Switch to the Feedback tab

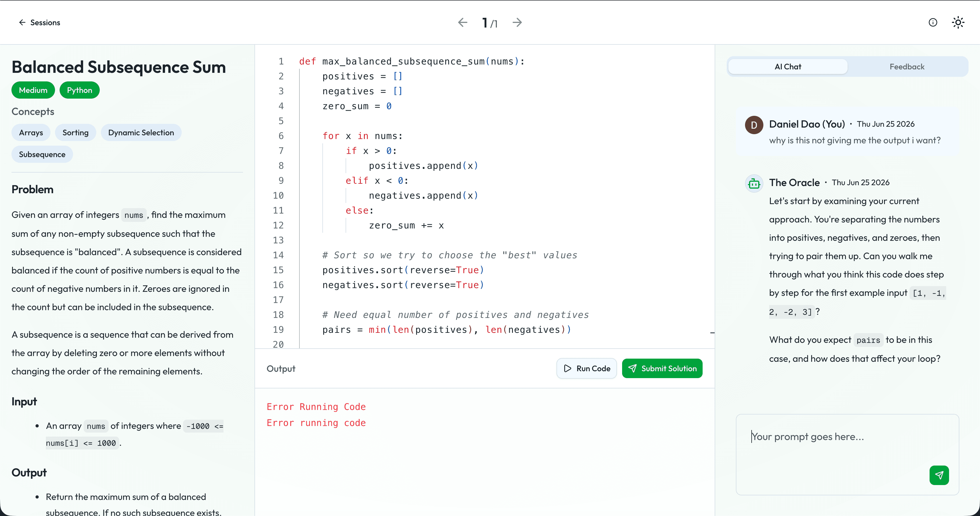point(907,67)
